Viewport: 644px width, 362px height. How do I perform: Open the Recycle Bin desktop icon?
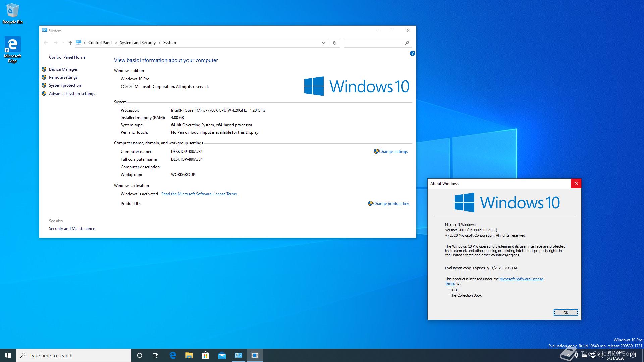[12, 13]
